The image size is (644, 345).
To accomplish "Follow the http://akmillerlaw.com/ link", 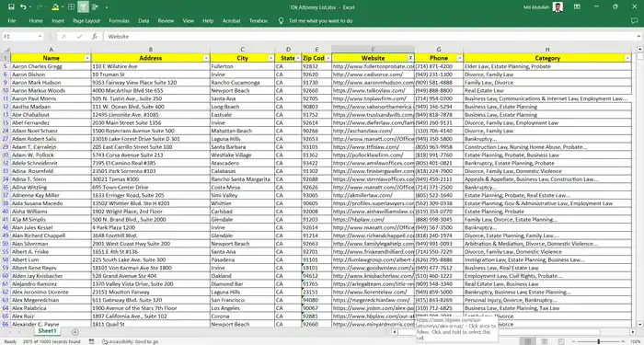I will [362, 195].
